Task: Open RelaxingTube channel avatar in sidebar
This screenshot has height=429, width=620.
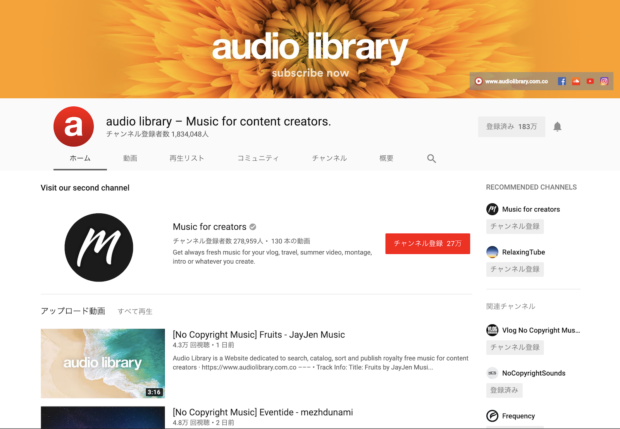Action: [x=492, y=252]
